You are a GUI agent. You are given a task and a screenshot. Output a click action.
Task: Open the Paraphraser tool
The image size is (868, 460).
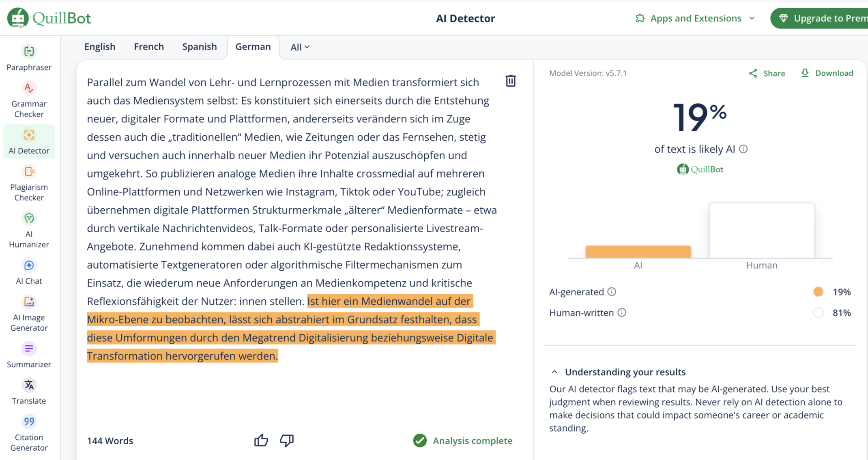pos(29,58)
